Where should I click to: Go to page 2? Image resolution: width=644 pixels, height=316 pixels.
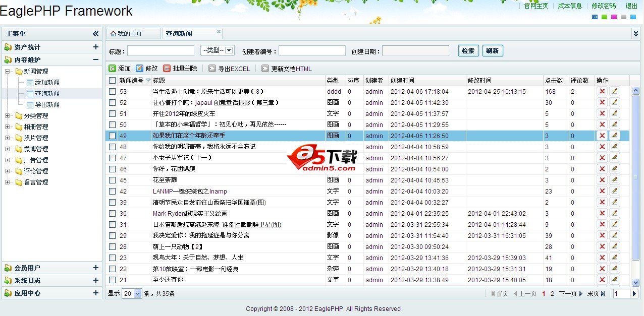(552, 293)
